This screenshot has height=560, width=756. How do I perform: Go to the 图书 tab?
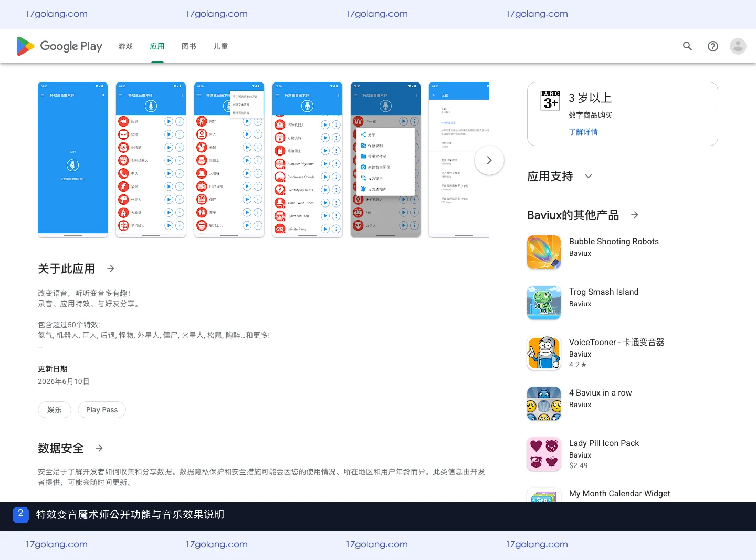tap(189, 46)
